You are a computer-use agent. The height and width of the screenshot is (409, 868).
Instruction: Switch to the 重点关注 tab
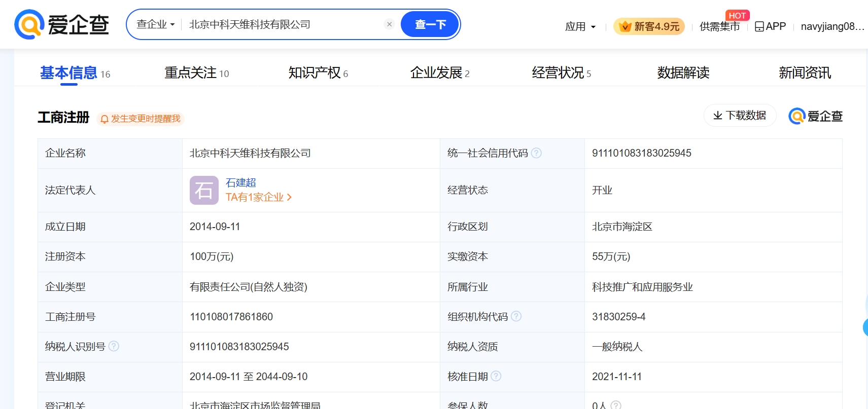coord(197,73)
